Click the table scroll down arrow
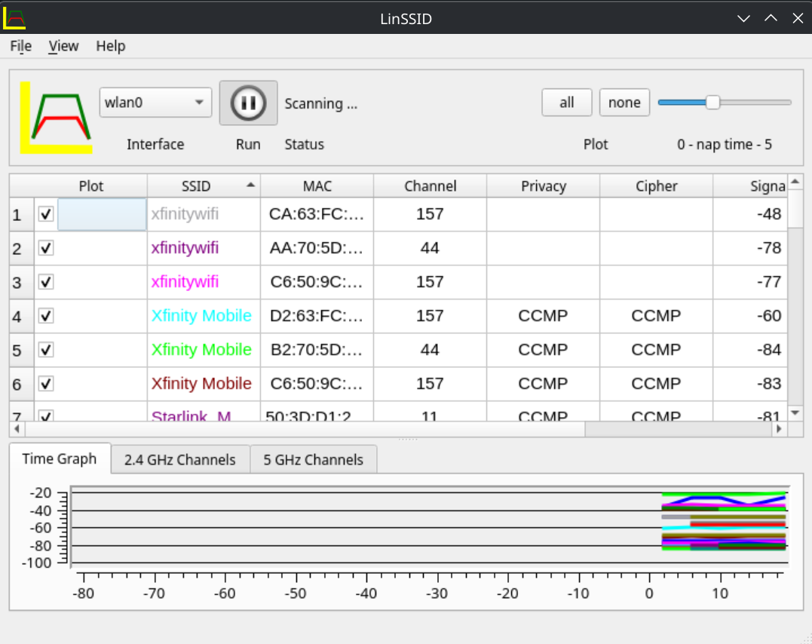 pyautogui.click(x=795, y=413)
